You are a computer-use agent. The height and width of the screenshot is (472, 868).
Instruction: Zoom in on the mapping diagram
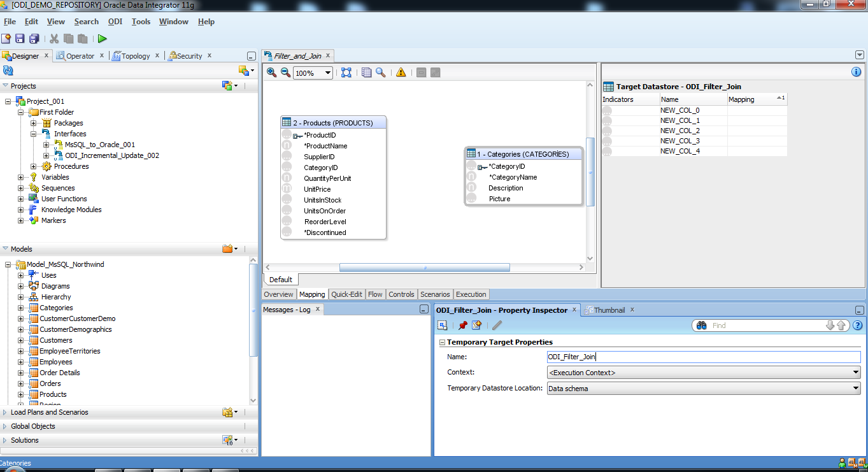click(x=270, y=72)
